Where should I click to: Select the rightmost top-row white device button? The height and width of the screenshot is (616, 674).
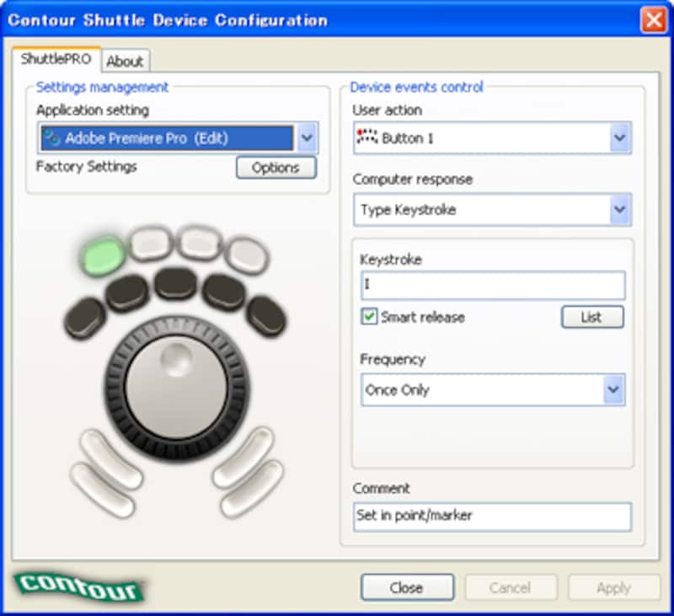pyautogui.click(x=247, y=254)
